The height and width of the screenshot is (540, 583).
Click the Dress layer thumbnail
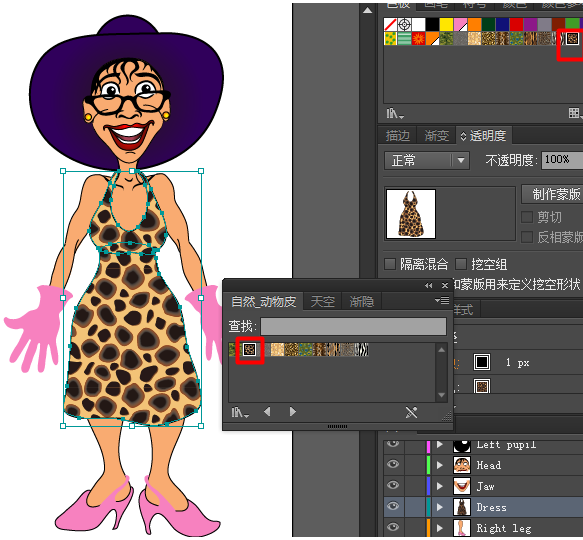tap(462, 507)
